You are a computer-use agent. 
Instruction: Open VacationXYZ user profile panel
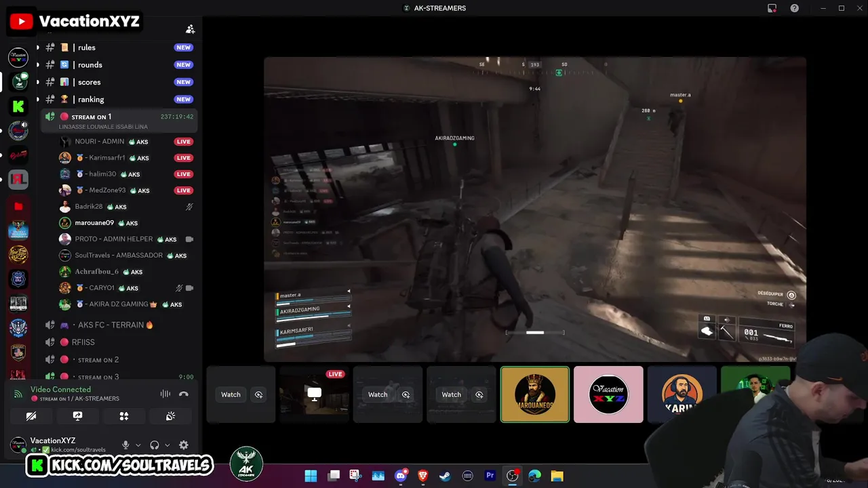[61, 445]
